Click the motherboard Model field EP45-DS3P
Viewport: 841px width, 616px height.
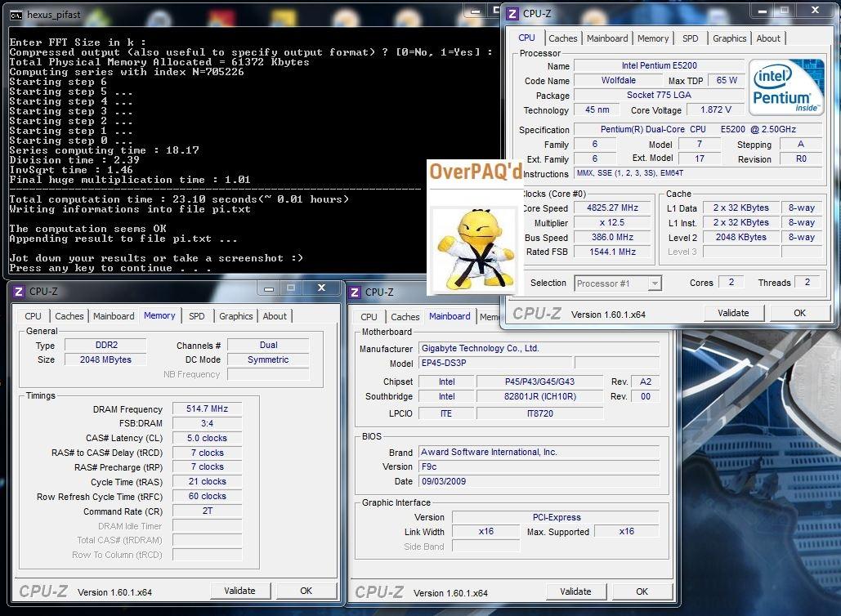click(496, 363)
